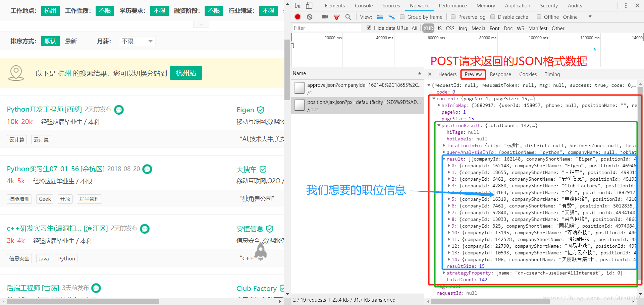
Task: Expand locationInfo JSON node
Action: point(444,145)
